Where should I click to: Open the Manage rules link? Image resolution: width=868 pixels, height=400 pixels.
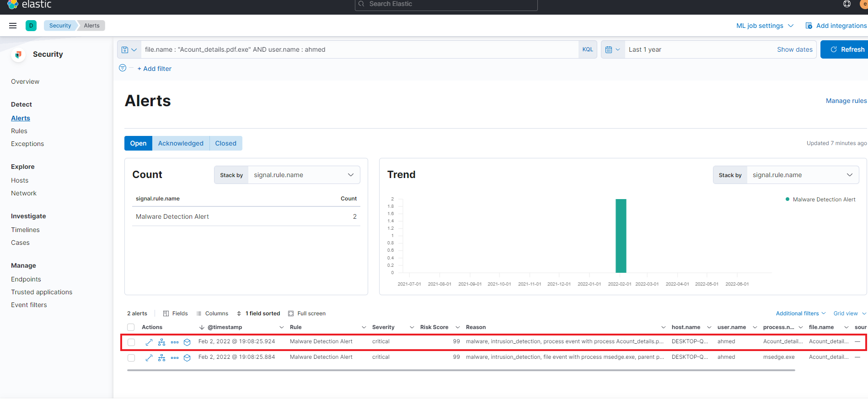[x=846, y=101]
